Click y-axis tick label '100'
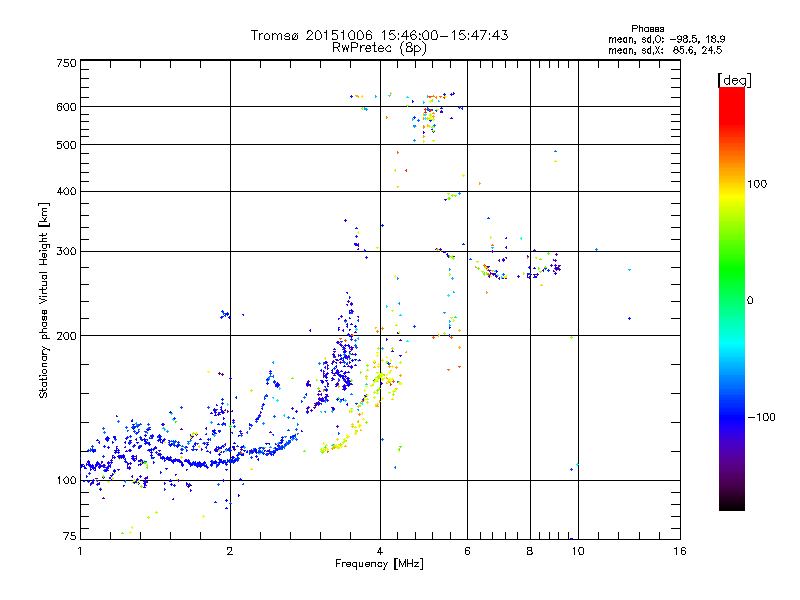Screen dimensions: 800x600 point(66,480)
